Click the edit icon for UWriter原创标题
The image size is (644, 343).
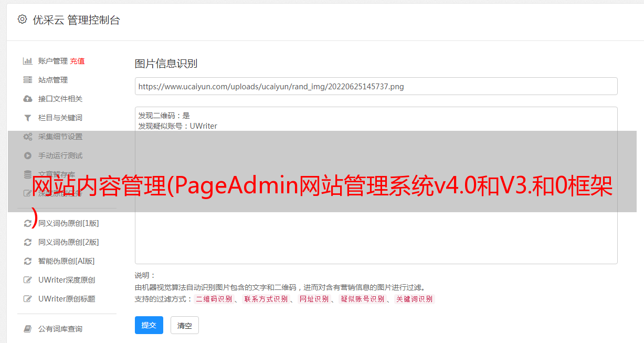pos(28,299)
